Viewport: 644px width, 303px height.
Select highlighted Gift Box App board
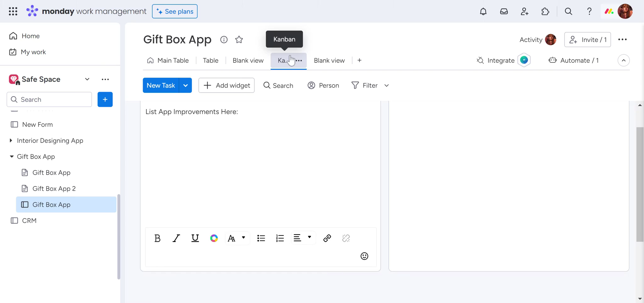pos(66,205)
